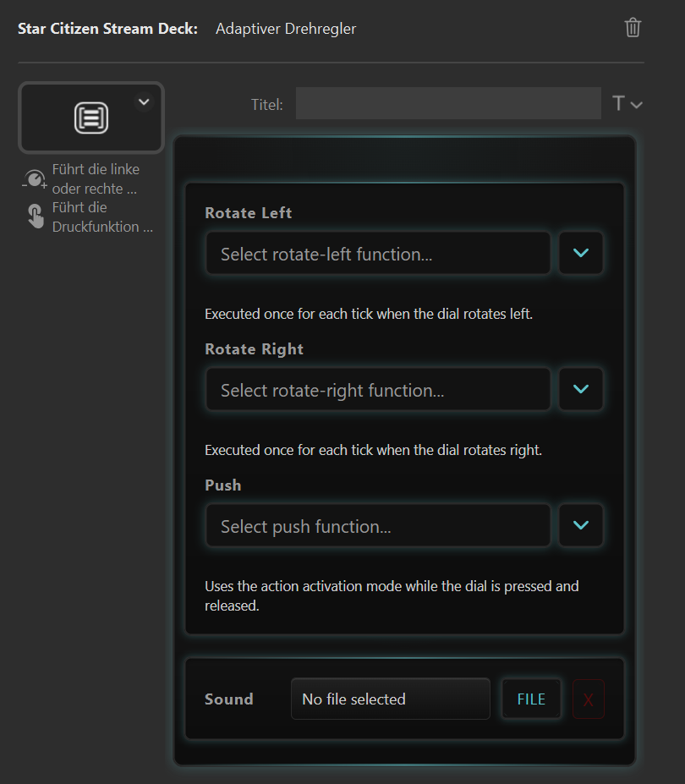Click the Select rotate-left function field
Image resolution: width=685 pixels, height=784 pixels.
tap(378, 254)
